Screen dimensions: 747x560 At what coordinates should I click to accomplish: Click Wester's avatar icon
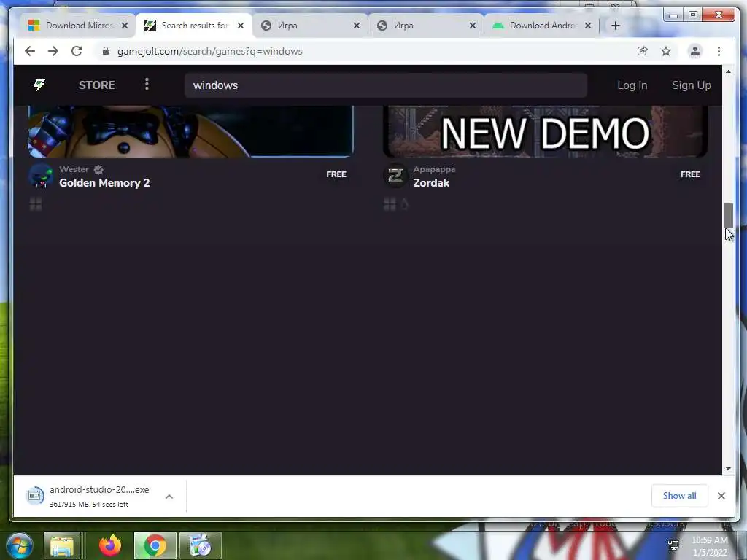point(41,176)
